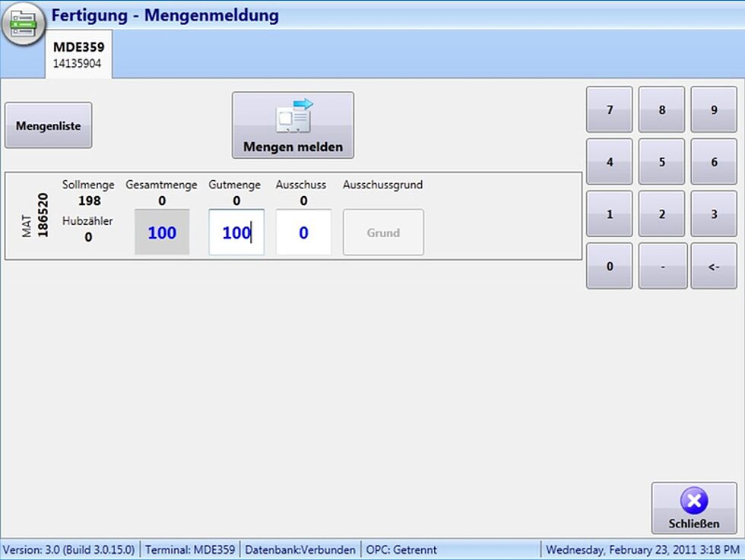The image size is (745, 560).
Task: Click the Ausschuss scrap quantity field
Action: (303, 233)
